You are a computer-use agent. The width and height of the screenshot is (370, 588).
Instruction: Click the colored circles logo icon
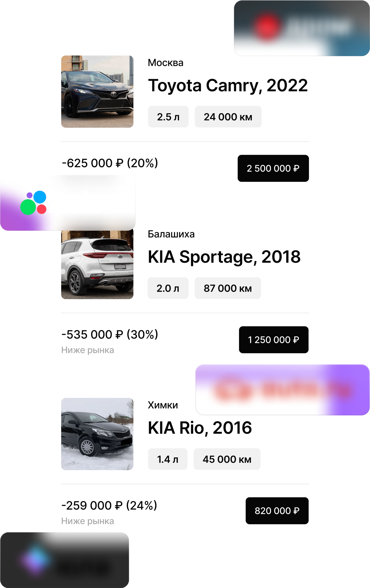(x=34, y=203)
